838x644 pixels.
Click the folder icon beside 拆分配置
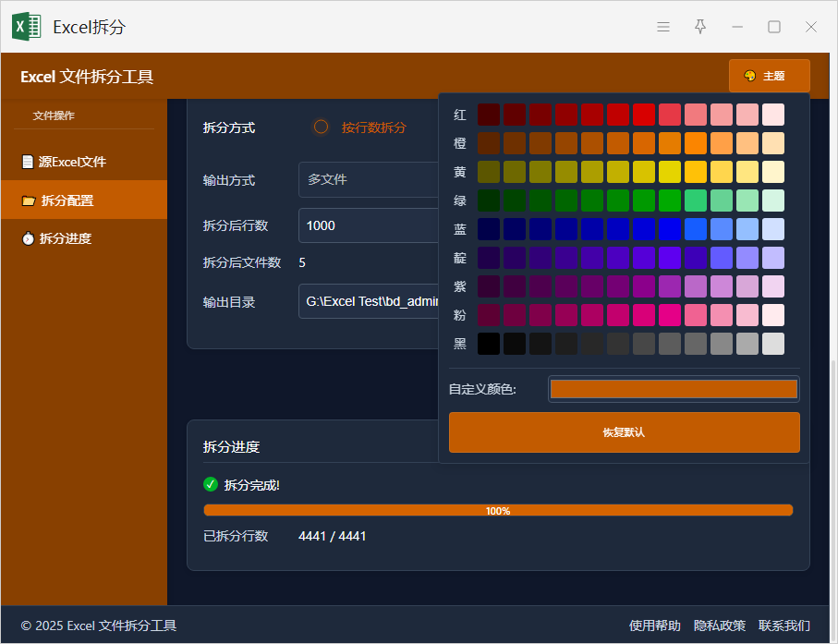pyautogui.click(x=29, y=200)
